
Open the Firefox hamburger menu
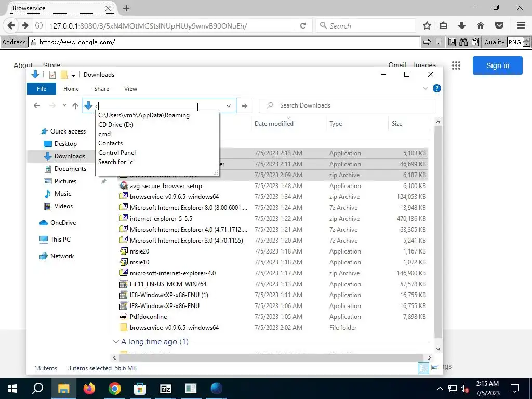521,26
